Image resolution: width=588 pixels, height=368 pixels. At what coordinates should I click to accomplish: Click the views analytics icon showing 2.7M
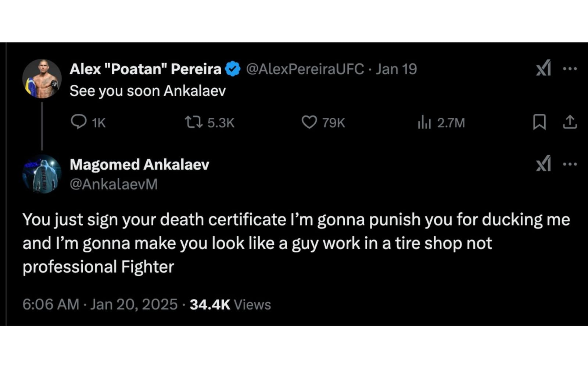(426, 123)
